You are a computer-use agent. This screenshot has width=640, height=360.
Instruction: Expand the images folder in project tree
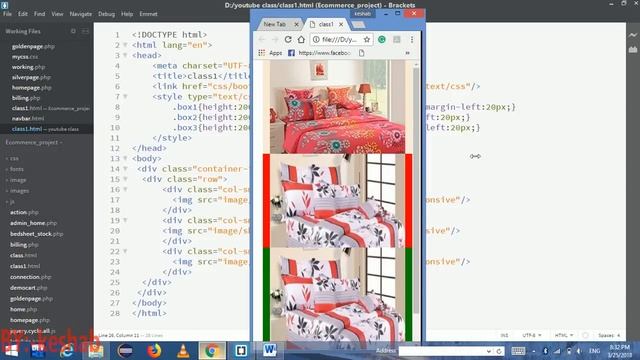point(17,191)
